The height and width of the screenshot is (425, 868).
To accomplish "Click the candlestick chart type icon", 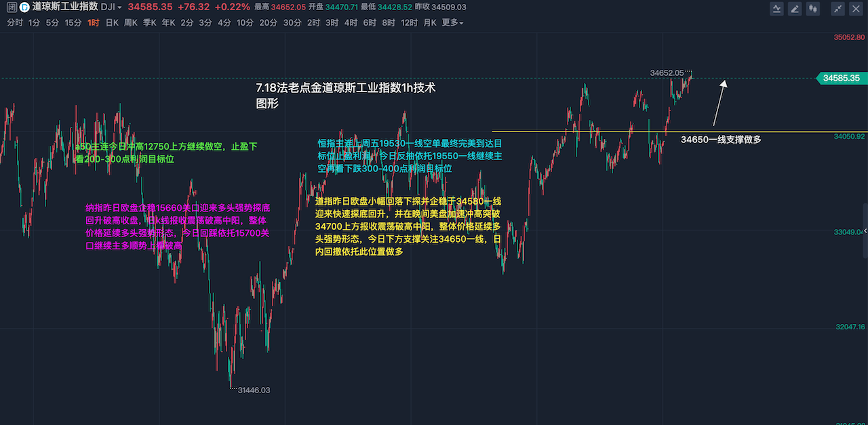I will tap(814, 9).
